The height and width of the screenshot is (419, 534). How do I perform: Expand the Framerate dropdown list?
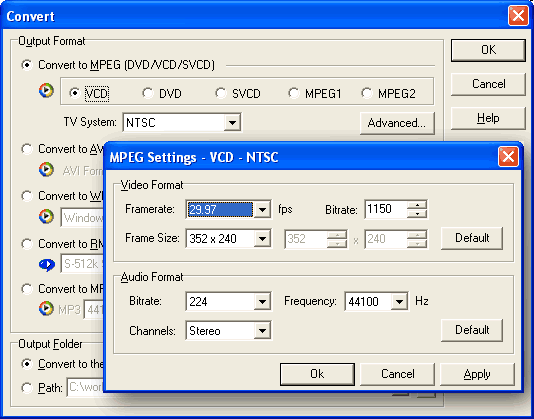pyautogui.click(x=262, y=209)
